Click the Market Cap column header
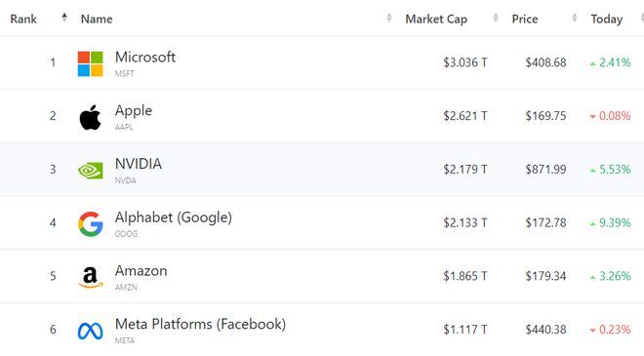This screenshot has height=356, width=644. point(436,19)
